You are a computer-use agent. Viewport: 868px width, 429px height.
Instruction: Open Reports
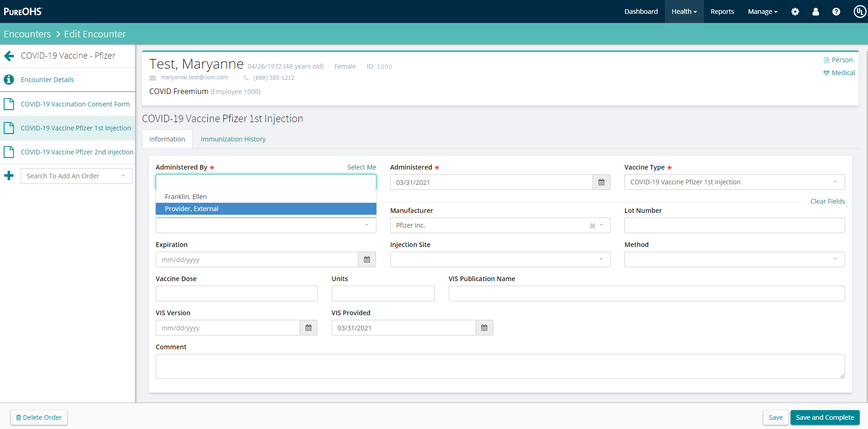(722, 12)
